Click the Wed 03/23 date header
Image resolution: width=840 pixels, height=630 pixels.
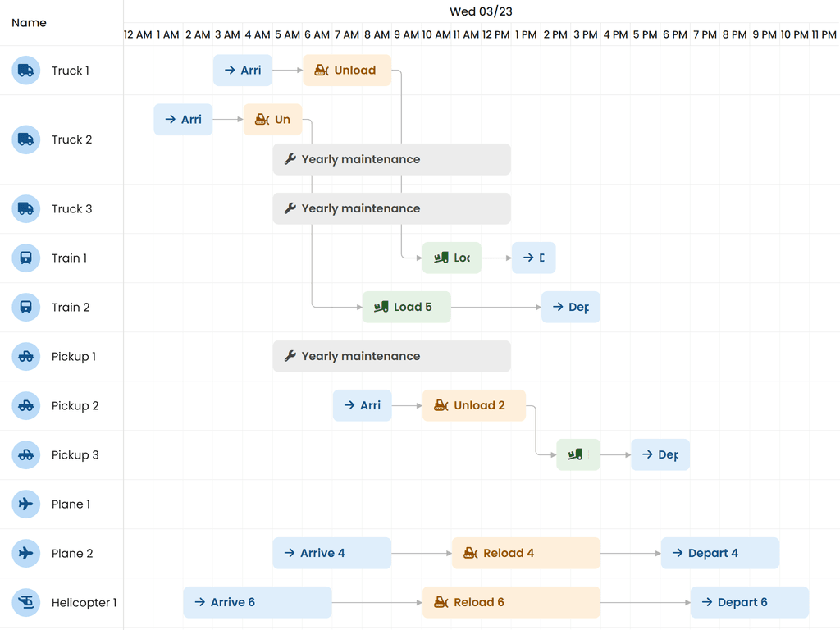pyautogui.click(x=481, y=11)
